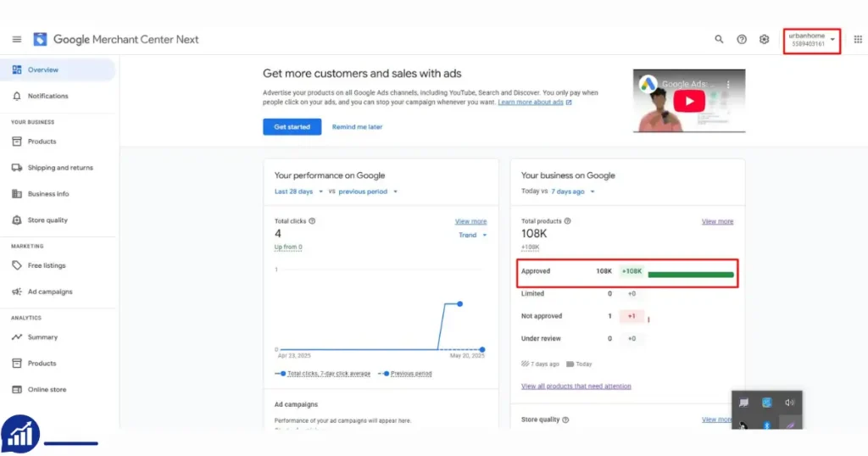This screenshot has width=868, height=456.
Task: Click the Google Merchant Center logo icon
Action: coord(40,39)
